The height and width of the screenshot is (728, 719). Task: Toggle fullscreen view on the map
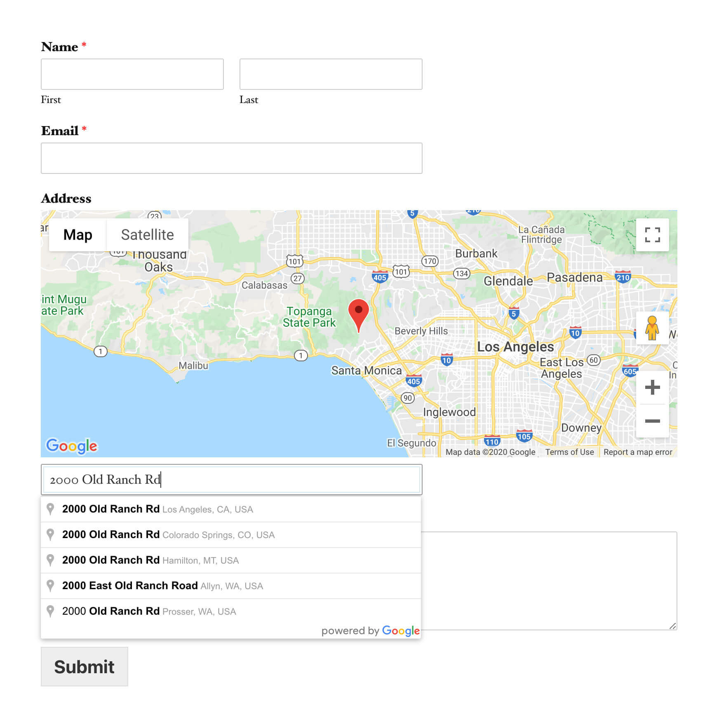(x=652, y=235)
